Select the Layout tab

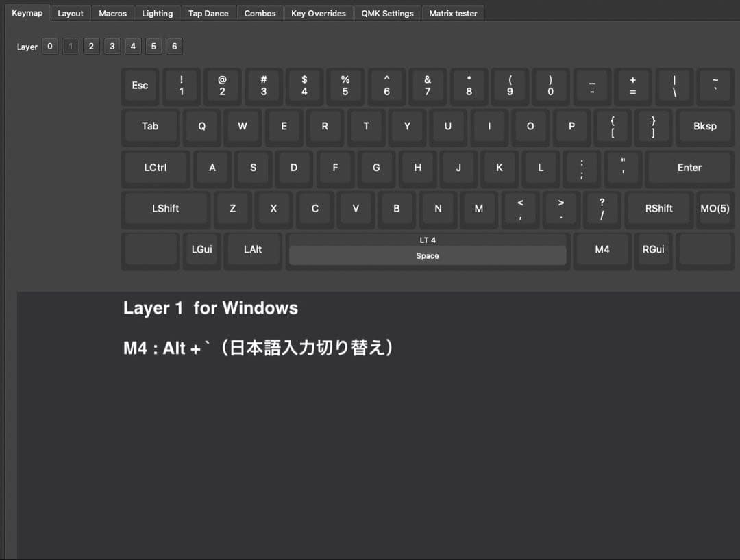[71, 13]
